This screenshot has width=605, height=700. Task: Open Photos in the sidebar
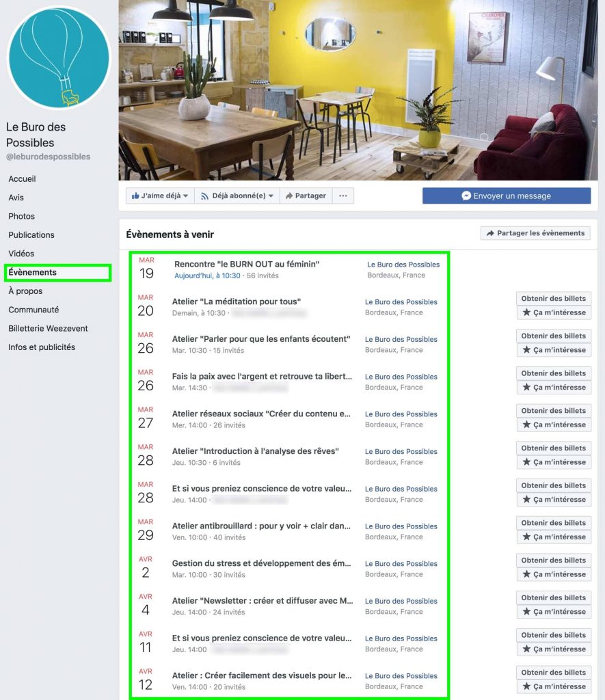coord(21,216)
